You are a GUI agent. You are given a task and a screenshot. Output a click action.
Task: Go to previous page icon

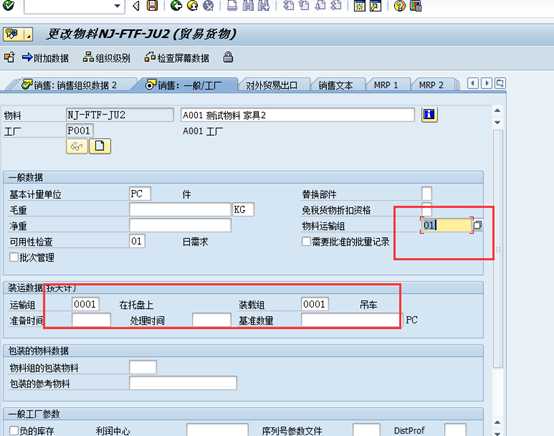click(304, 5)
